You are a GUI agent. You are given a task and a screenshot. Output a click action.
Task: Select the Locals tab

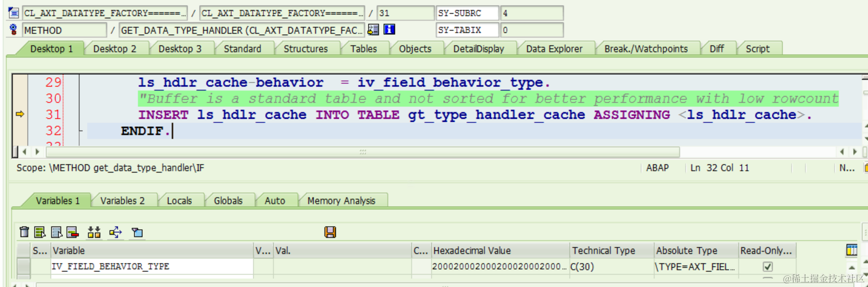point(179,201)
